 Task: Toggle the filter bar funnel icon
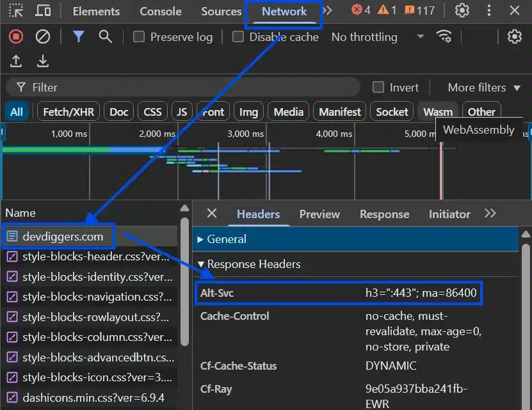point(78,36)
